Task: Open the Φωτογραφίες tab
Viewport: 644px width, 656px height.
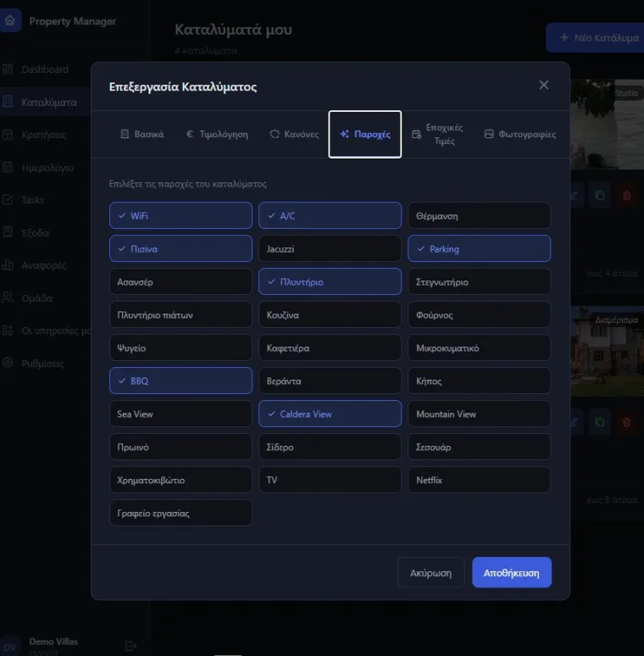Action: coord(519,134)
